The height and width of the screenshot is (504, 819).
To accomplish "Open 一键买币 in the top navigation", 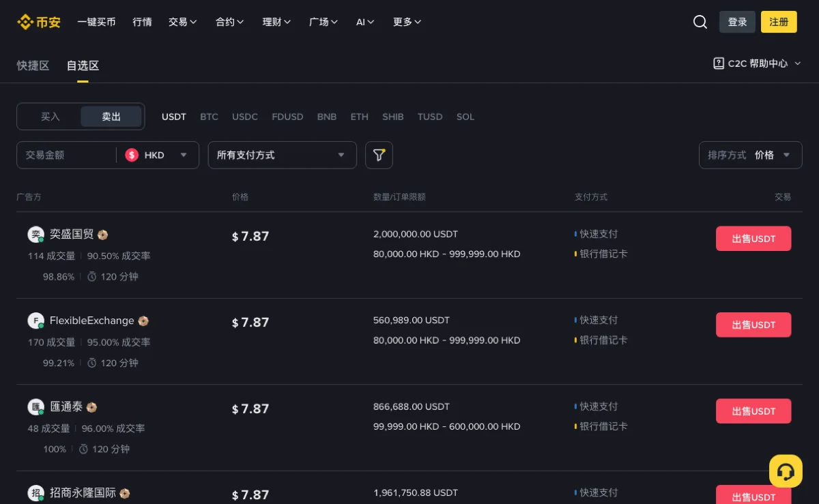I will point(96,22).
